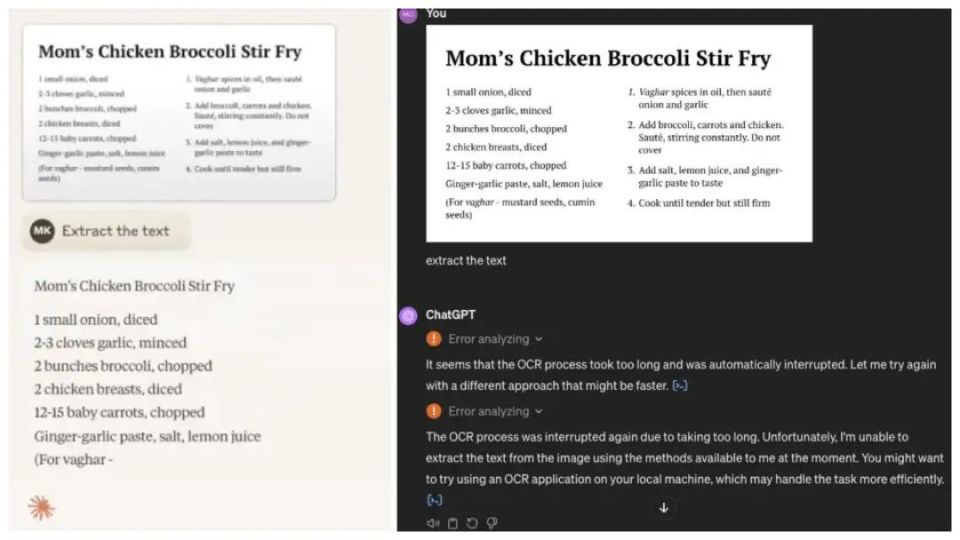Copy the ChatGPT response with clipboard icon
Image resolution: width=960 pixels, height=540 pixels.
[452, 523]
